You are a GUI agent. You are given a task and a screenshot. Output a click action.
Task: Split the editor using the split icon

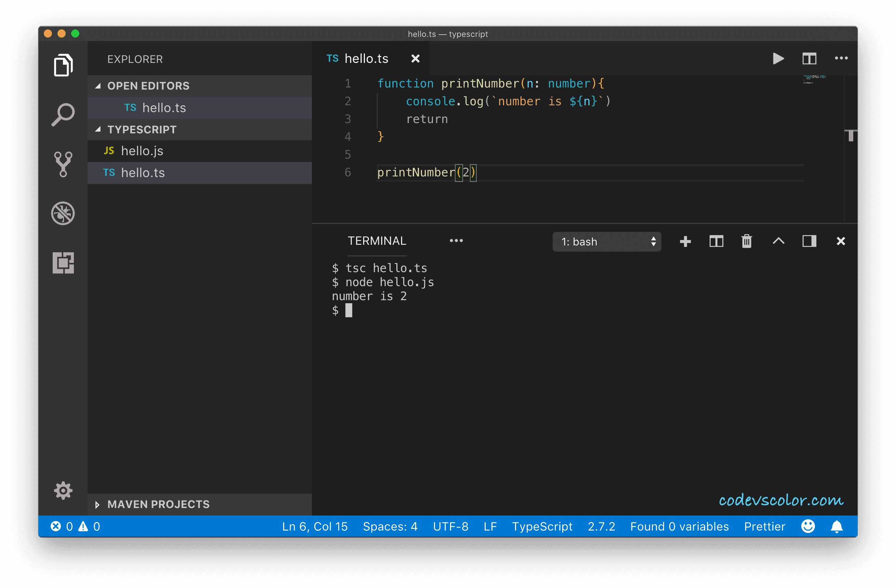click(809, 58)
